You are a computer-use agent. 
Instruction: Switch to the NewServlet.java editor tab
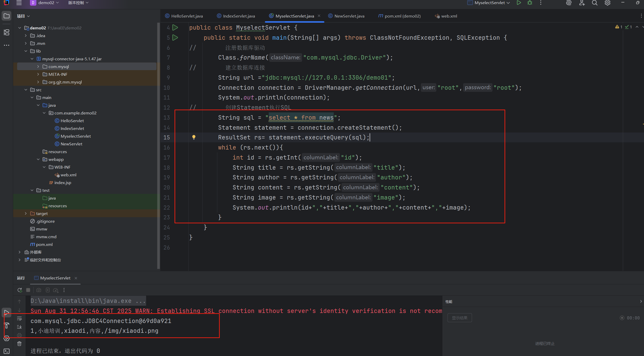tap(349, 16)
